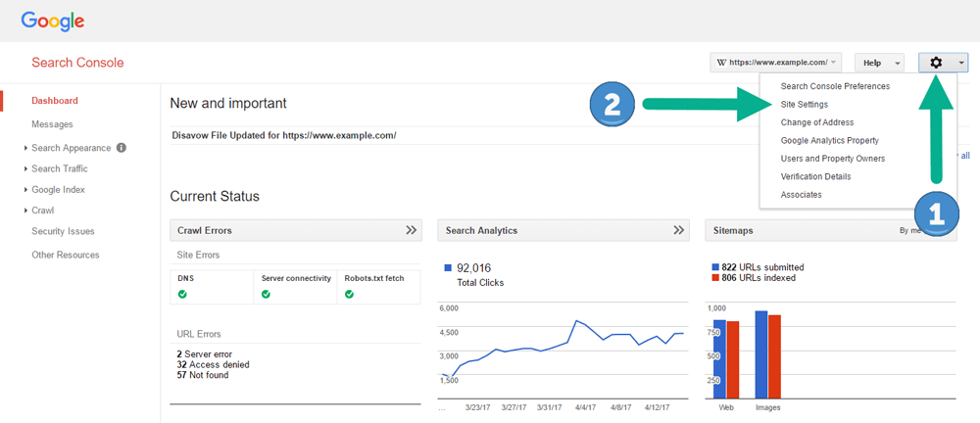Screen dimensions: 980x423
Task: Open the Disavow File Updated message
Action: click(x=284, y=135)
